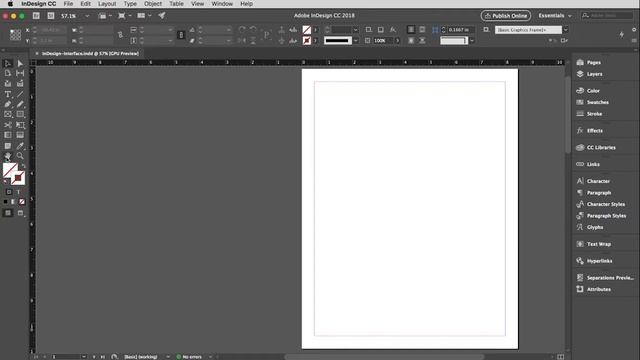Click the reference point locator grid
Image resolution: width=640 pixels, height=360 pixels.
pyautogui.click(x=15, y=35)
